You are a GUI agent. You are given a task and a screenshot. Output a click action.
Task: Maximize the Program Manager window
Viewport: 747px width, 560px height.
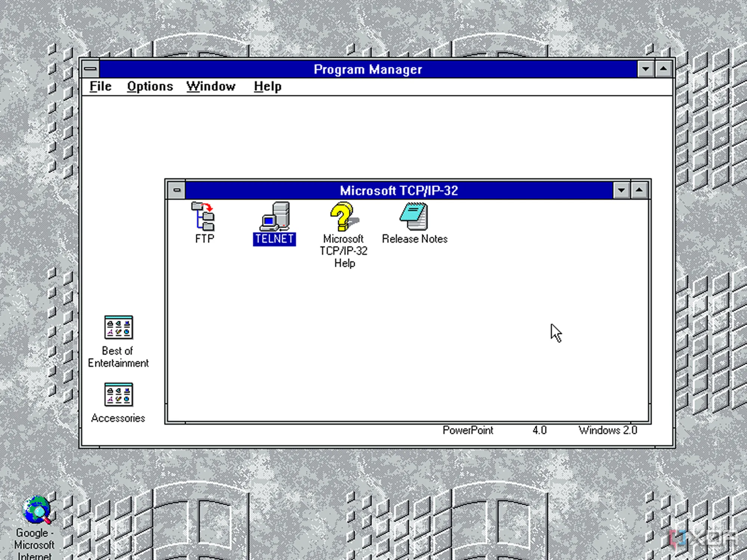(x=663, y=69)
